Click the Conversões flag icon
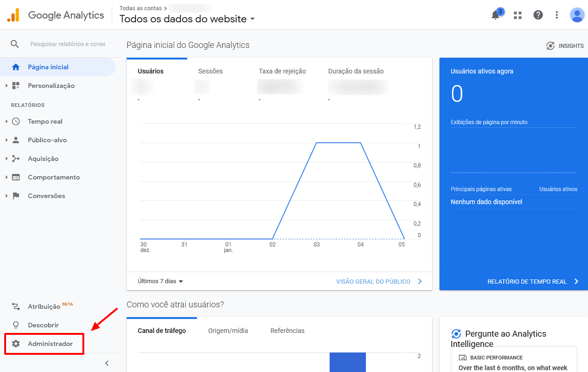The width and height of the screenshot is (588, 372). click(16, 196)
